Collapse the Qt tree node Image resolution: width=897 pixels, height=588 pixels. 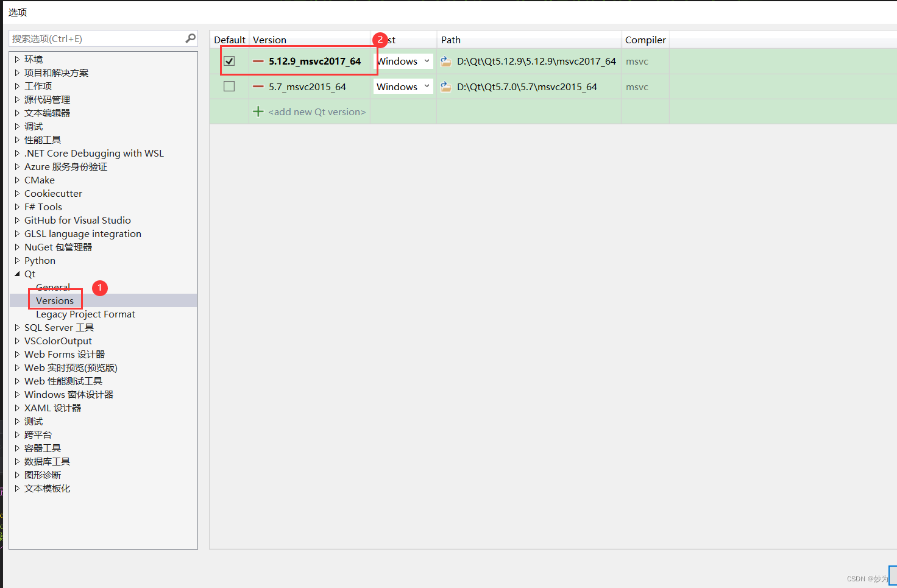pyautogui.click(x=17, y=274)
